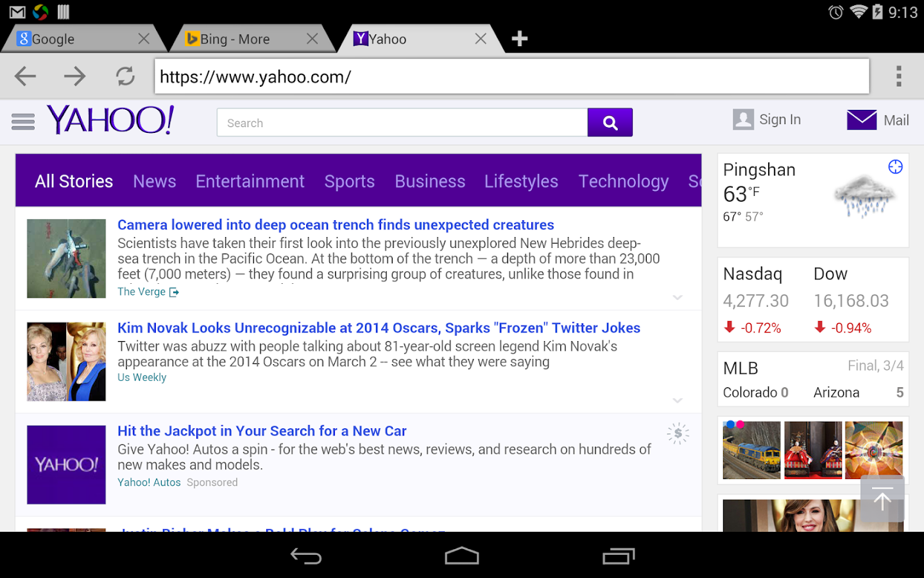The height and width of the screenshot is (578, 924).
Task: Close the Google tab
Action: [144, 39]
